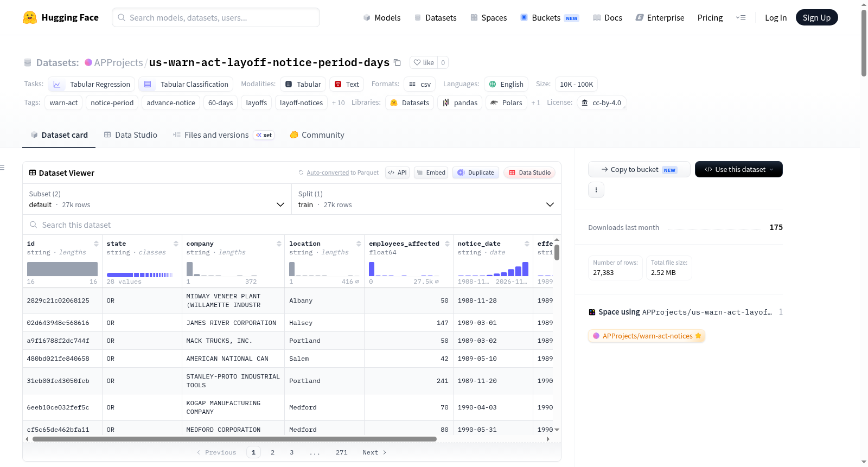
Task: Switch to the Data Studio tab
Action: click(131, 135)
